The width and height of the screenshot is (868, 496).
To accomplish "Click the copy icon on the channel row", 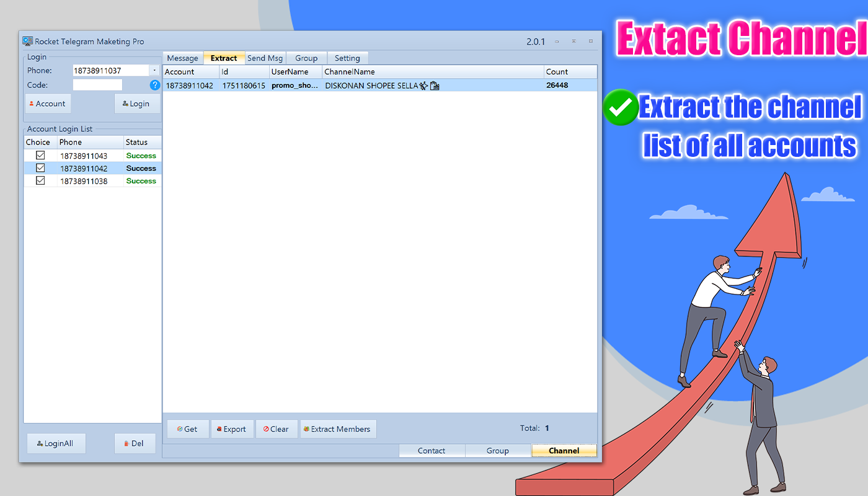I will 435,86.
